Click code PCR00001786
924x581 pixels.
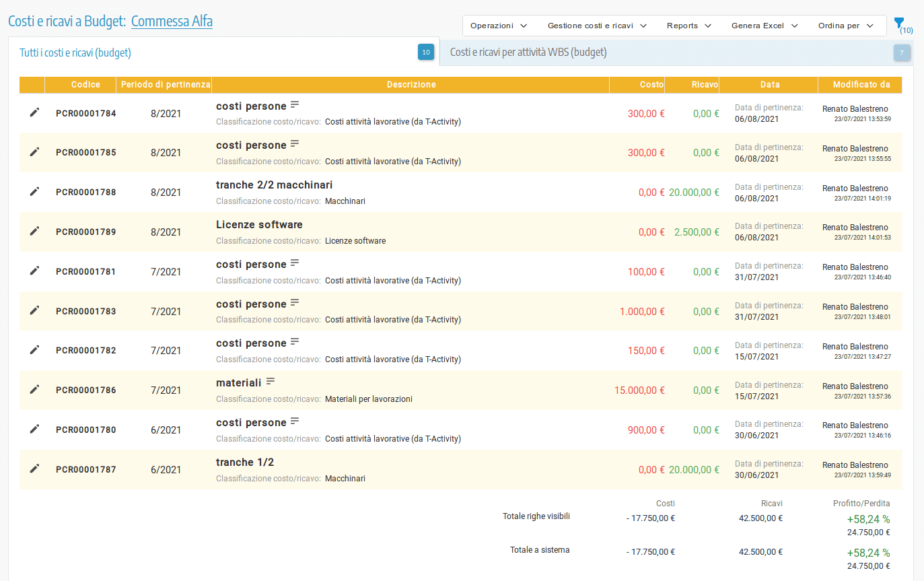point(86,390)
